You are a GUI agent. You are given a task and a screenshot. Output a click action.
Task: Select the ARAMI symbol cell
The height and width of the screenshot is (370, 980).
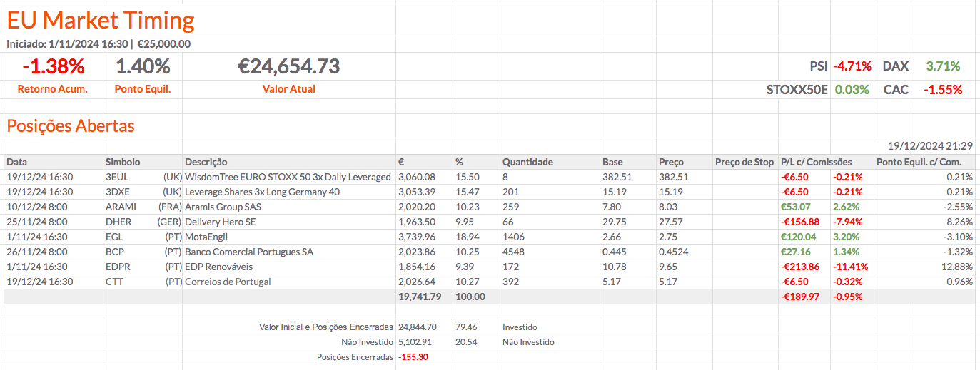(x=121, y=207)
